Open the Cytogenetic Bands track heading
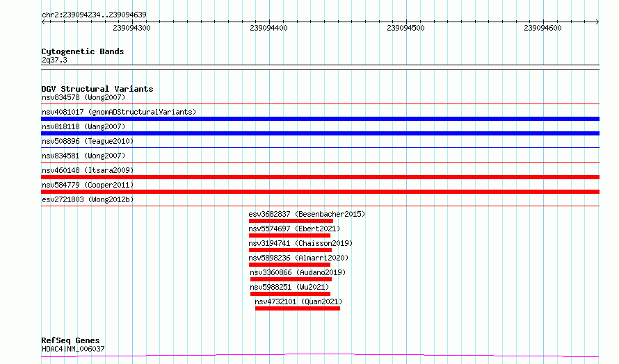Viewport: 619px width, 364px height. (x=83, y=51)
